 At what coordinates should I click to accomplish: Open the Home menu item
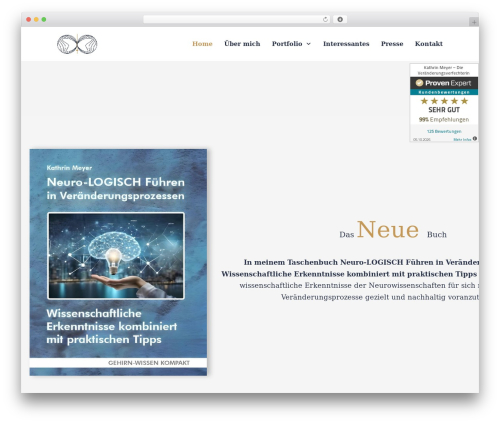click(202, 44)
